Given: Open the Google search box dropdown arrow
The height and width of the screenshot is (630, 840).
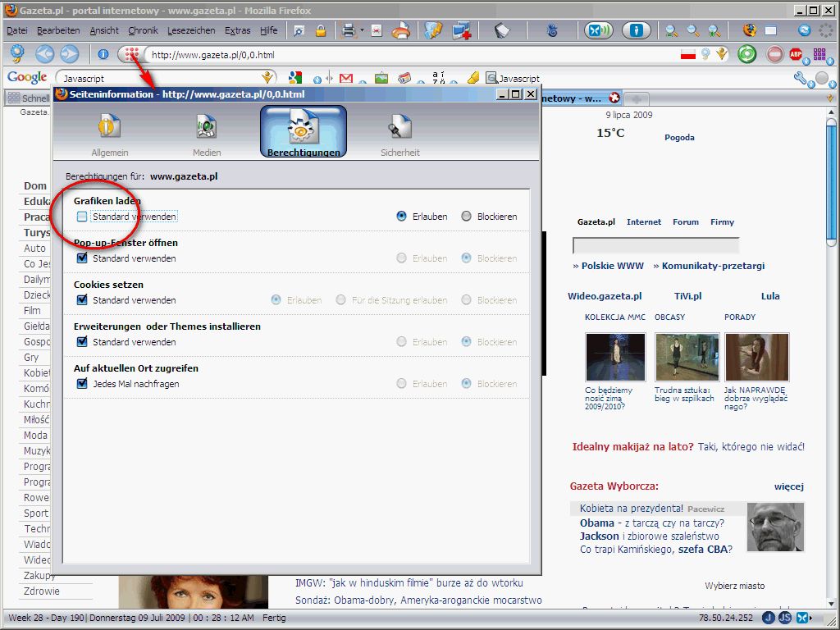Looking at the screenshot, I should pyautogui.click(x=267, y=78).
